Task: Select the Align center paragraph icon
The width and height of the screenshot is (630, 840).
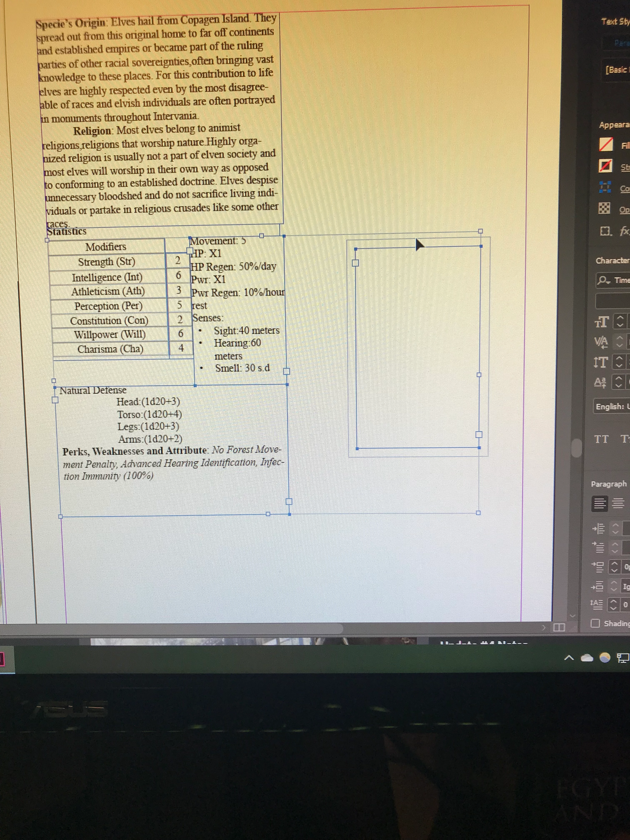Action: click(618, 504)
